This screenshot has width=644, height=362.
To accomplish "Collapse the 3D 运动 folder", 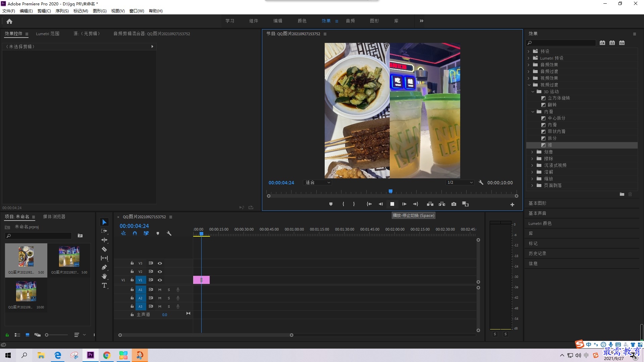I will click(x=533, y=92).
